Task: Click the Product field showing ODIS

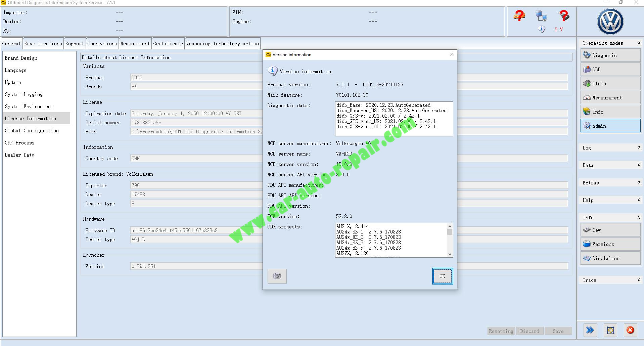Action: tap(197, 78)
